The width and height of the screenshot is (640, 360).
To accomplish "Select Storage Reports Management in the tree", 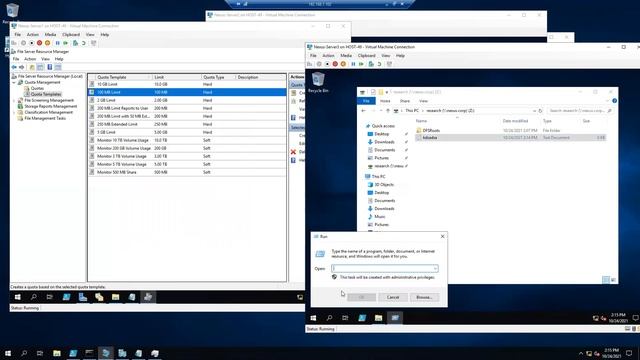I will pos(51,107).
